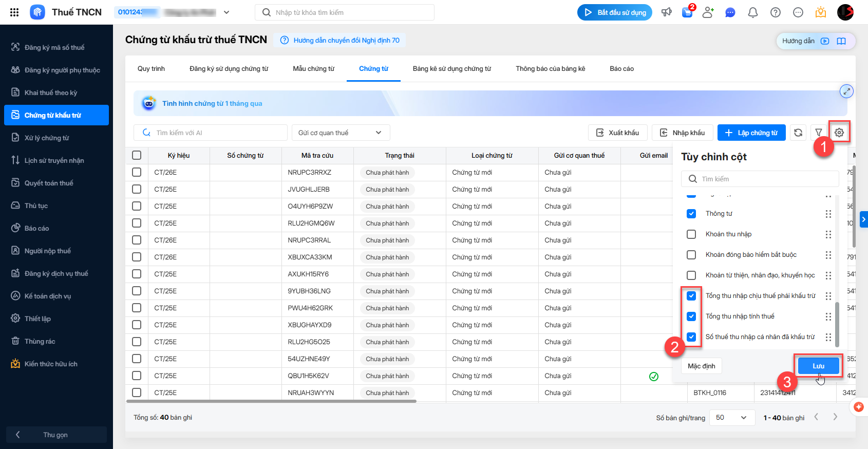Enable the Khoản thu nhập column
This screenshot has width=868, height=449.
[691, 234]
